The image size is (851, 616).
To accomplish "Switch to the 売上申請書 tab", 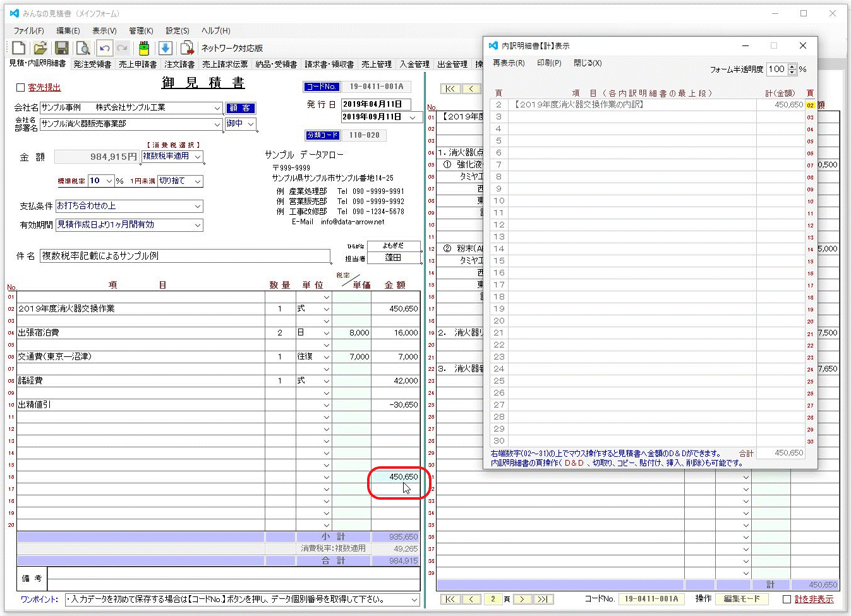I will (138, 64).
